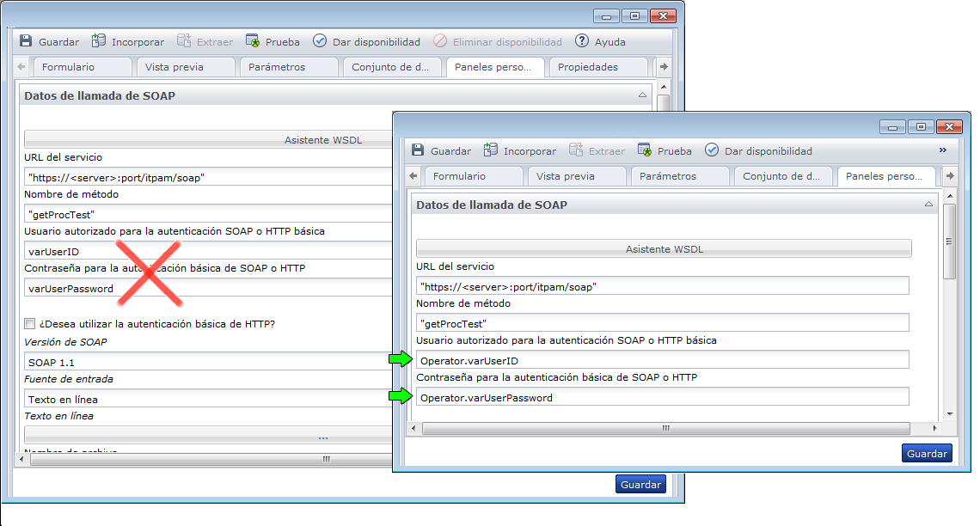This screenshot has width=980, height=526.
Task: Click scroll right arrow of front horizontal scrollbar
Action: pyautogui.click(x=934, y=428)
